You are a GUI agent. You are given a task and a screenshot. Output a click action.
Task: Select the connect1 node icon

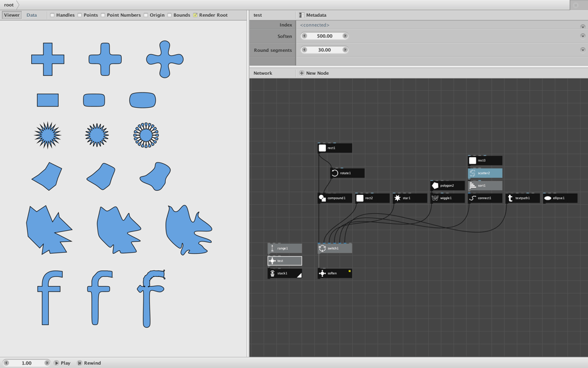473,198
